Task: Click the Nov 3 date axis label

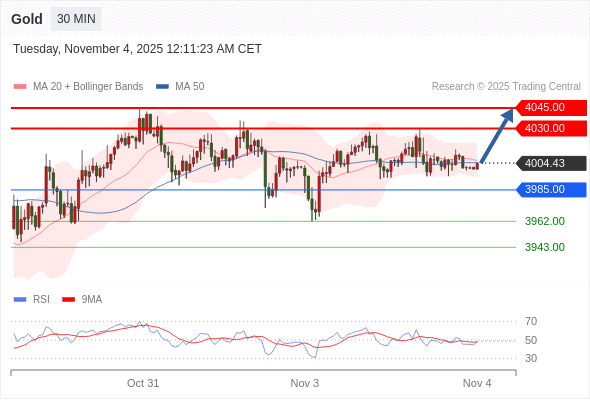Action: (304, 383)
